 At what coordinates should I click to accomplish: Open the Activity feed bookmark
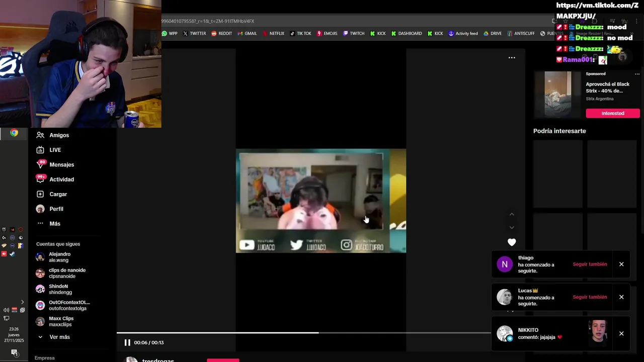(x=463, y=34)
